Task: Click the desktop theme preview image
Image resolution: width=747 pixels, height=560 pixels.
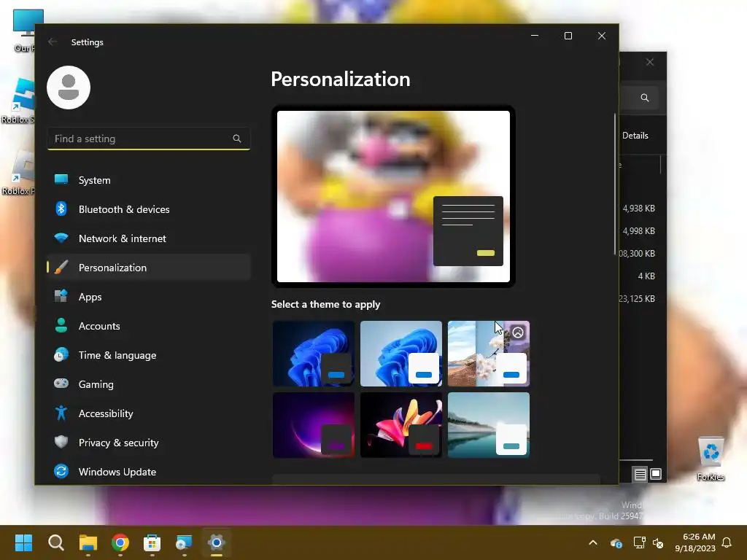Action: point(393,196)
